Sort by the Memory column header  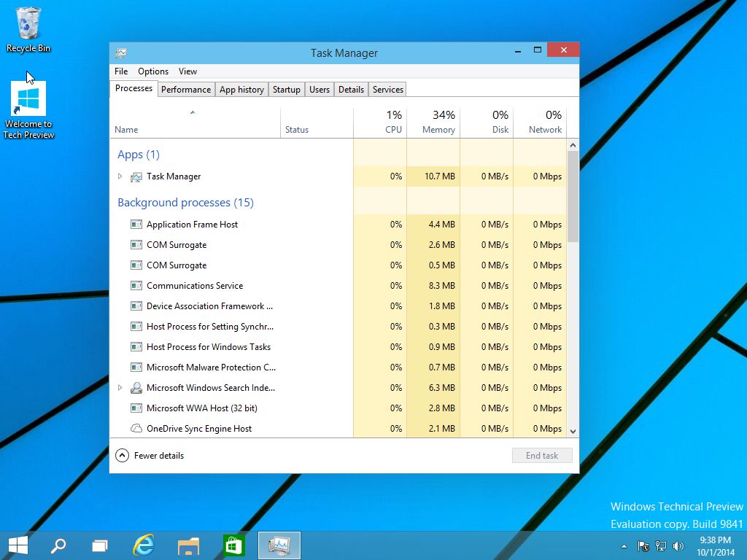coord(433,122)
